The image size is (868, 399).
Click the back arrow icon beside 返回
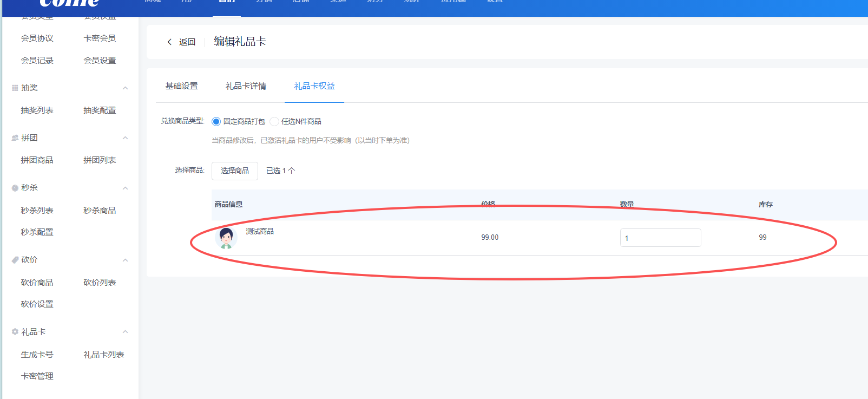pyautogui.click(x=169, y=42)
